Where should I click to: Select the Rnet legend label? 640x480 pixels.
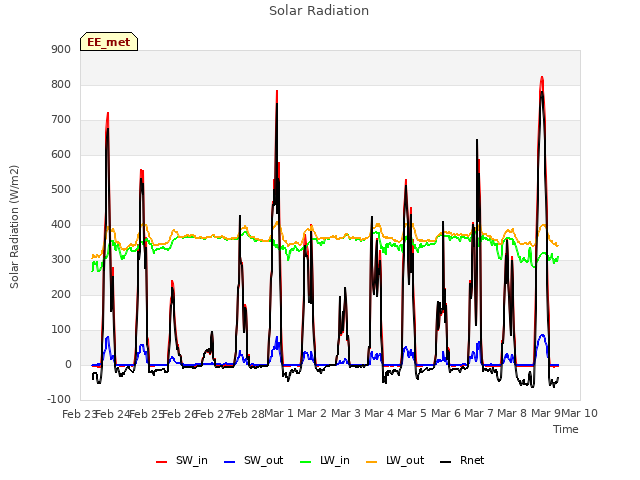(x=472, y=461)
